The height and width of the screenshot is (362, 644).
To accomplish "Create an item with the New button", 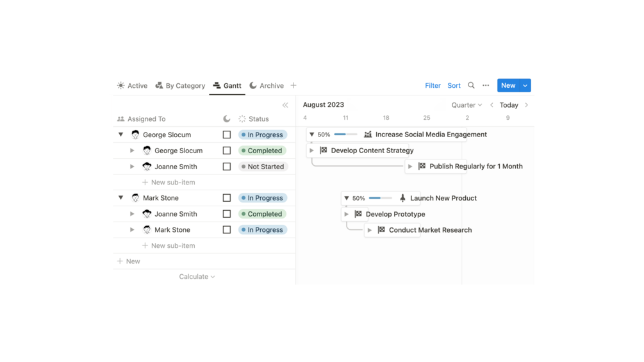I will point(508,85).
